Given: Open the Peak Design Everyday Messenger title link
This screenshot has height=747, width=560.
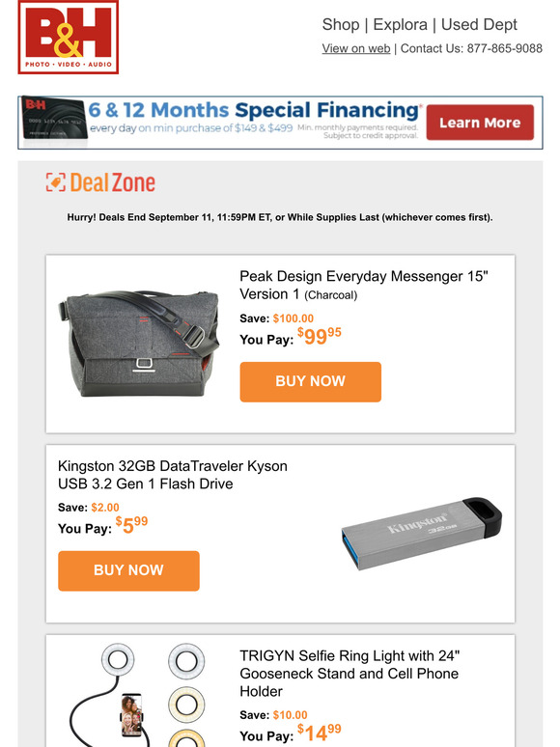Looking at the screenshot, I should (x=364, y=285).
